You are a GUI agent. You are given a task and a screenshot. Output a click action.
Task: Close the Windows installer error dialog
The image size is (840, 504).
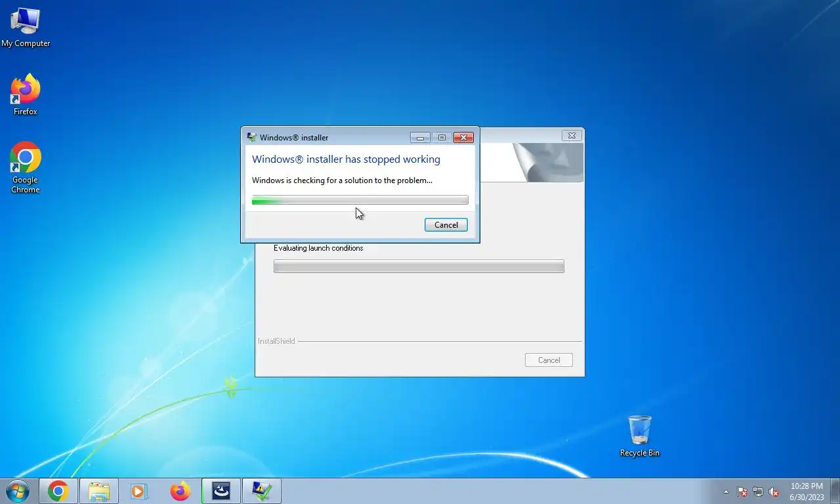pos(463,138)
